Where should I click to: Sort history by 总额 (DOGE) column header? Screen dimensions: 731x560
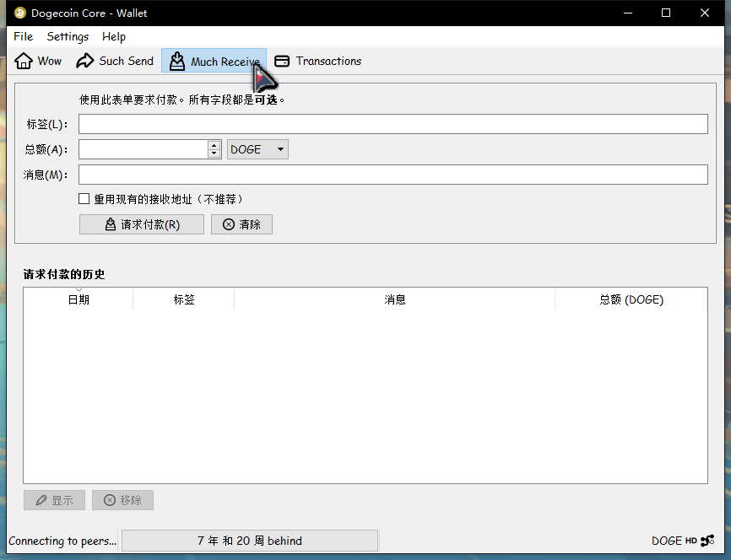click(x=631, y=299)
